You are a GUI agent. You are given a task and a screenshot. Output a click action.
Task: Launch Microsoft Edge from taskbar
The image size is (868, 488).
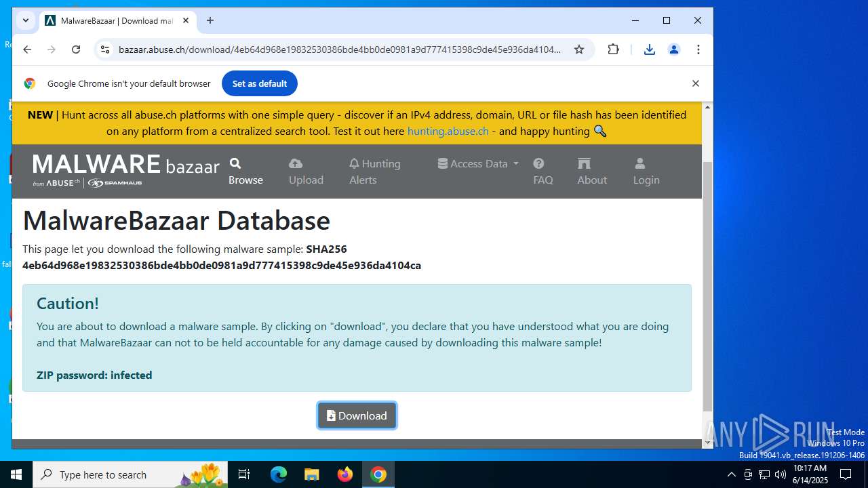(x=279, y=474)
